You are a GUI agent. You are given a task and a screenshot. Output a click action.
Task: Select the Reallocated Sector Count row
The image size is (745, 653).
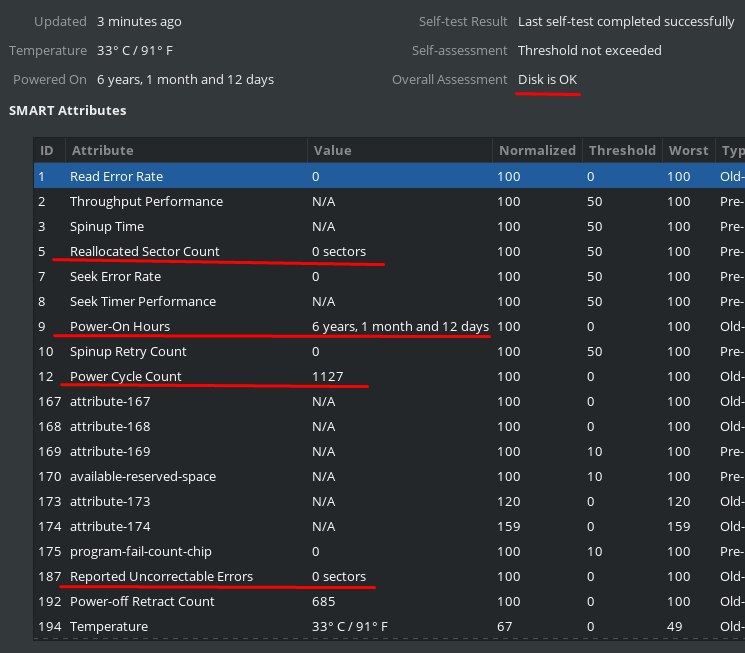pos(389,251)
